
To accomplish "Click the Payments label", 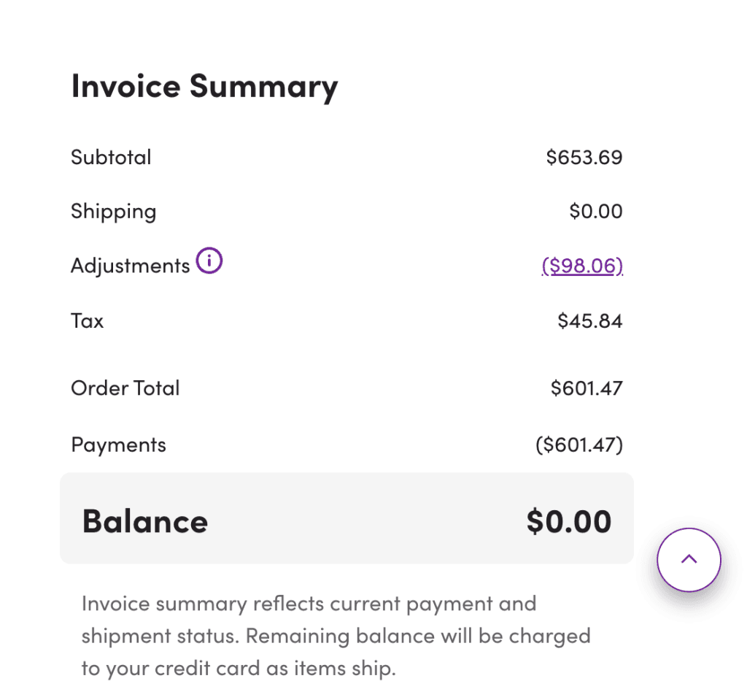I will pos(118,445).
